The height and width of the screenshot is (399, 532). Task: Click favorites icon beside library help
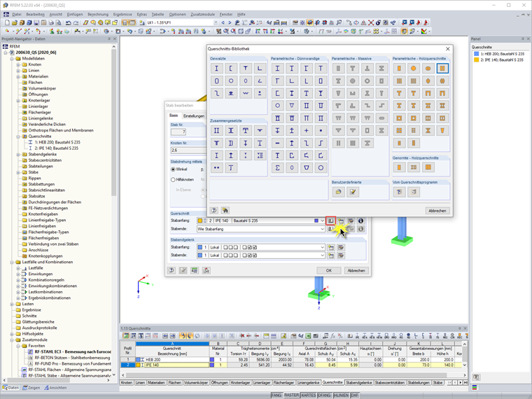225,211
